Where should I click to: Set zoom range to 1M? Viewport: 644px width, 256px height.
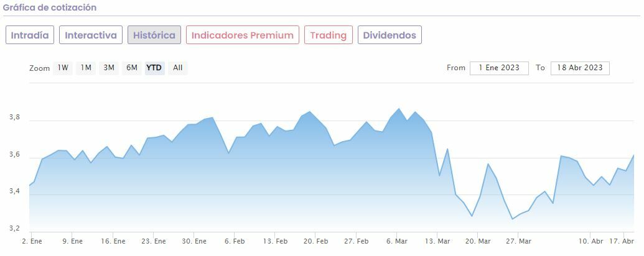86,68
